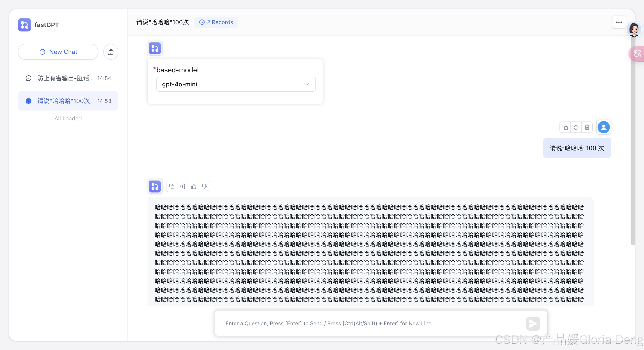Give the response a thumbs up

[193, 186]
